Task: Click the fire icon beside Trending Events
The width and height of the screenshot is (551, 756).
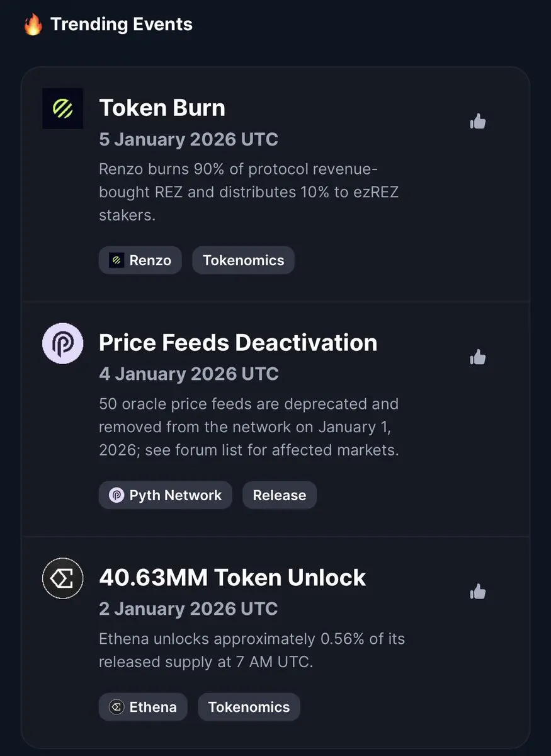Action: [x=33, y=25]
